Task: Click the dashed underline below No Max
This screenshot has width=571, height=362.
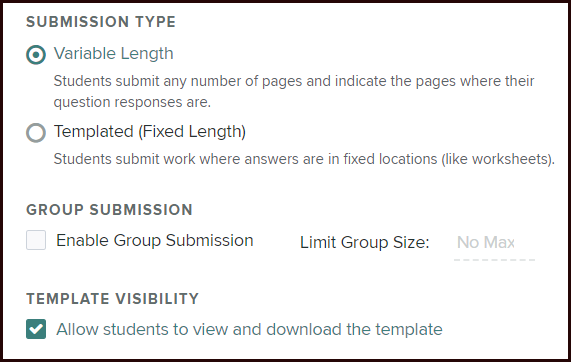Action: (x=494, y=260)
